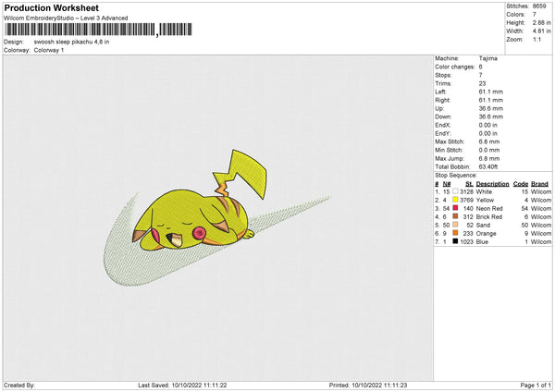Click the 'EndY:' label

[x=443, y=133]
